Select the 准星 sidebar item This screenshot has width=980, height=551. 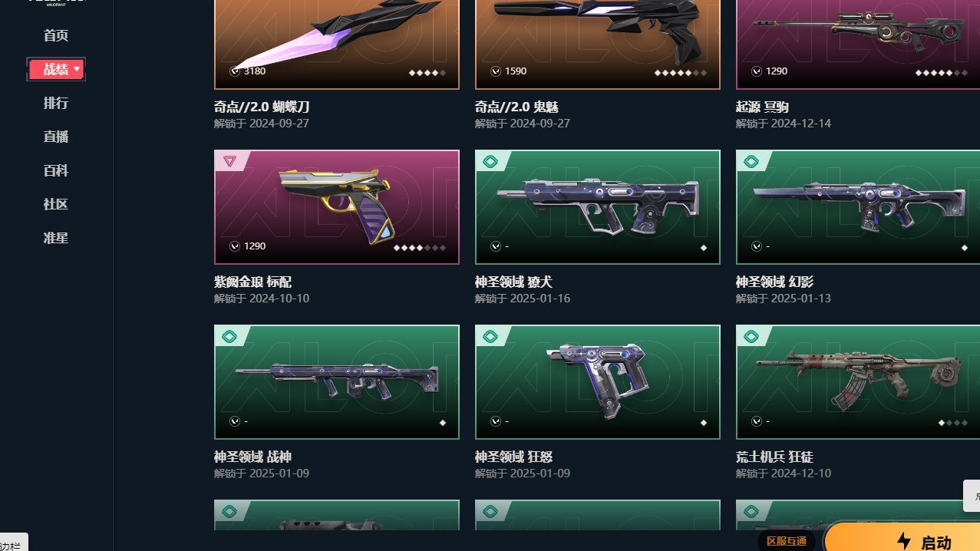click(56, 238)
